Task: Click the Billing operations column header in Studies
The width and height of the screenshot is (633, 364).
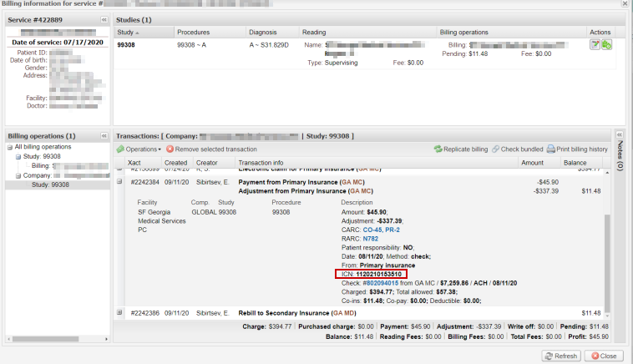Action: 511,33
